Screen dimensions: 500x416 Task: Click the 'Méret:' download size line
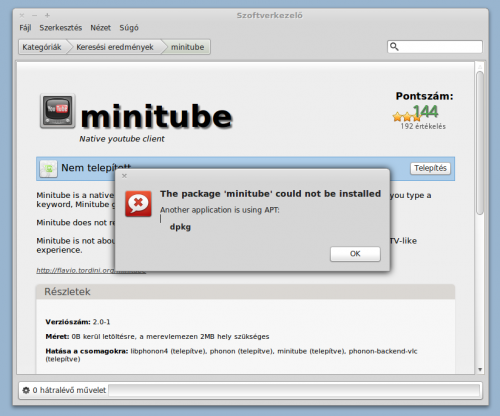[157, 337]
